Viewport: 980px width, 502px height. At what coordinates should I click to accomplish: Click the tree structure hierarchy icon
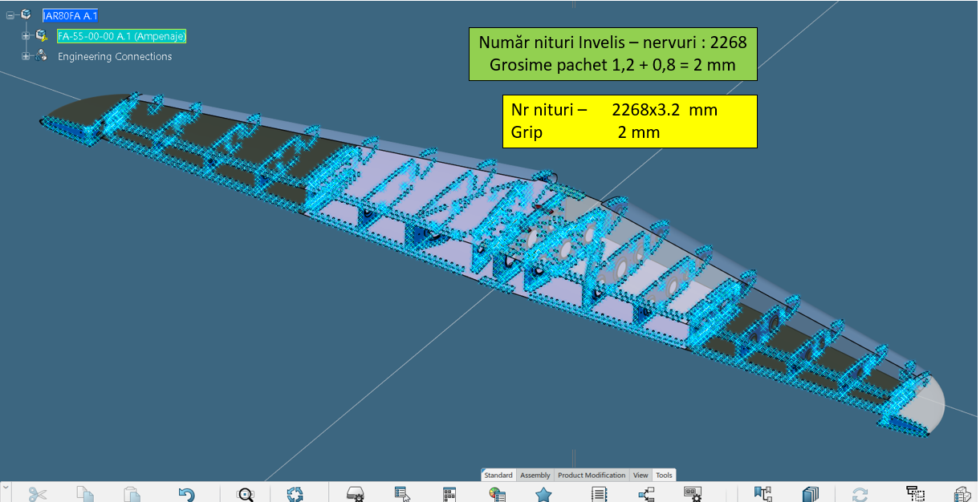tap(646, 494)
